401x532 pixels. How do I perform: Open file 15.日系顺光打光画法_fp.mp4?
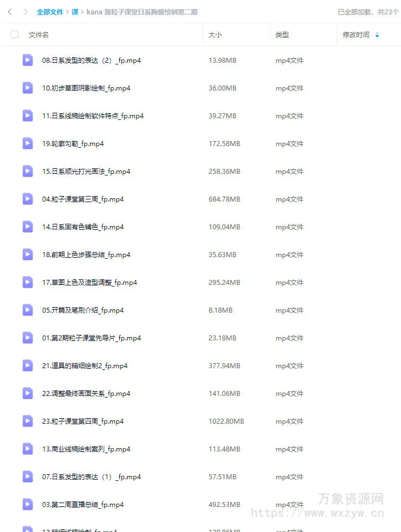tap(86, 172)
